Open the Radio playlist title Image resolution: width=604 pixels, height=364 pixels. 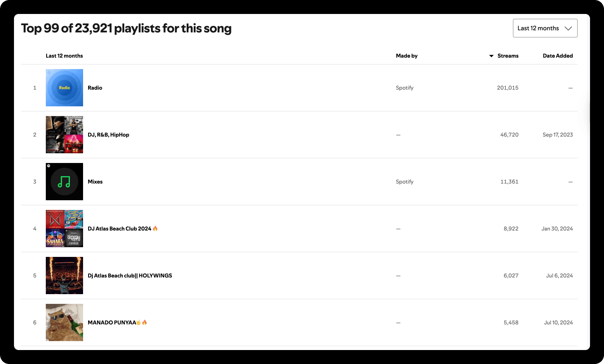(95, 88)
